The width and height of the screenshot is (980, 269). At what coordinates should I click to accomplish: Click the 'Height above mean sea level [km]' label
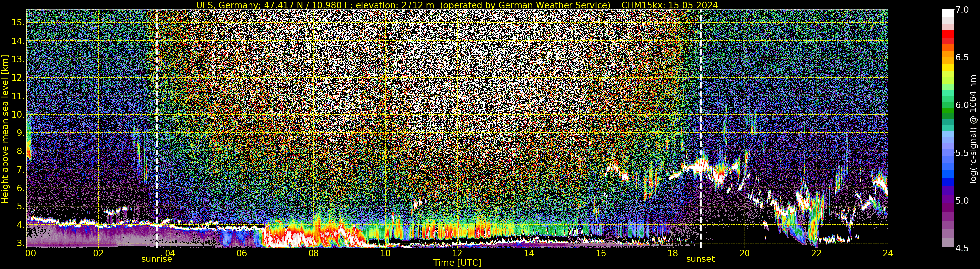point(5,129)
